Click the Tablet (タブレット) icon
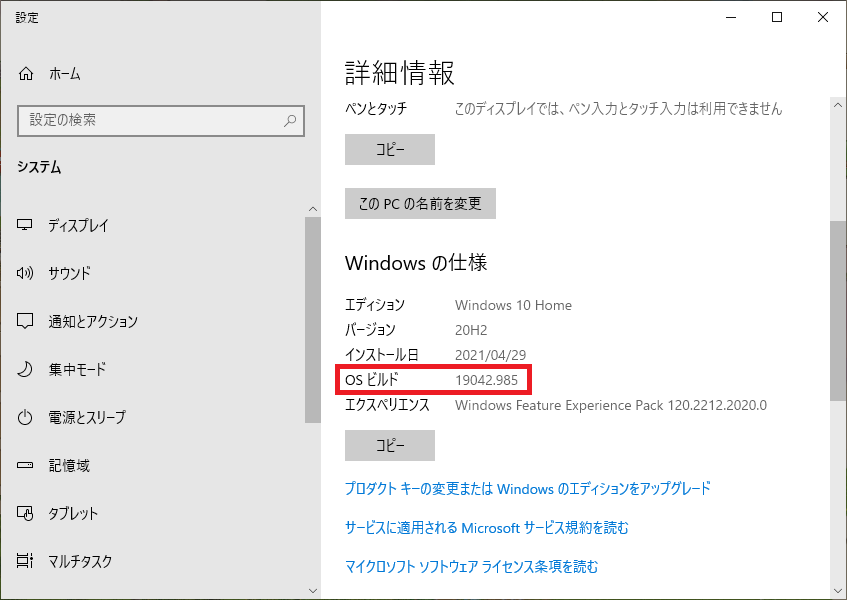 [25, 513]
